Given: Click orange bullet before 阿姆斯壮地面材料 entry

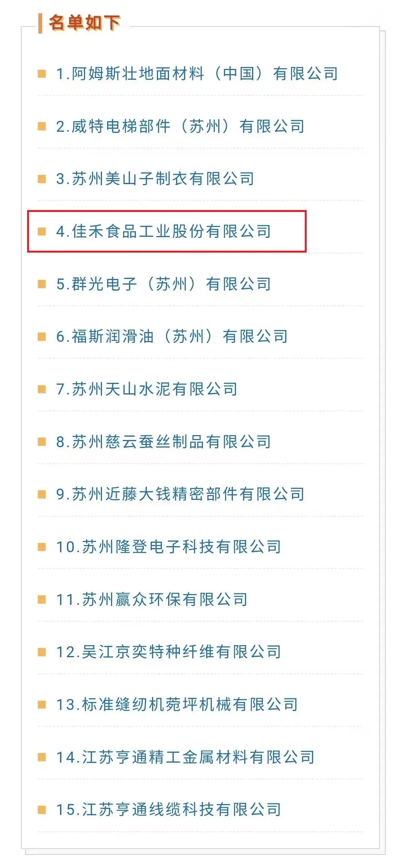Looking at the screenshot, I should point(42,73).
